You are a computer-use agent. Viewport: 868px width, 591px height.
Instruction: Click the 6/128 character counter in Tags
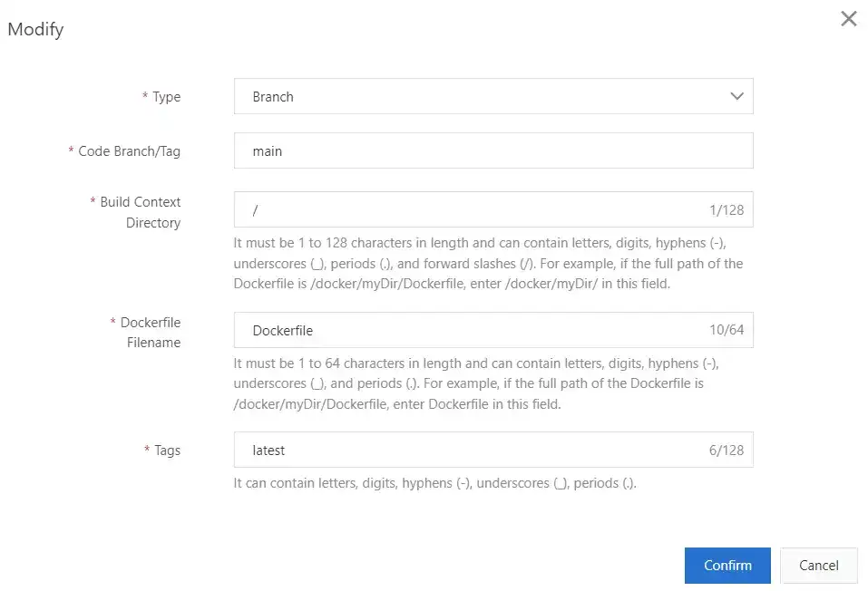(x=726, y=451)
